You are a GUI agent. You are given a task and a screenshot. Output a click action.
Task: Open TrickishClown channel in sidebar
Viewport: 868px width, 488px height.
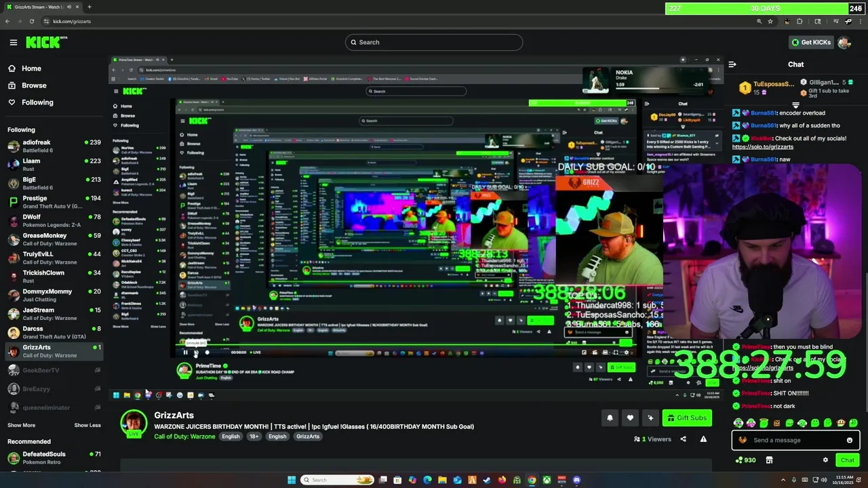tap(54, 276)
